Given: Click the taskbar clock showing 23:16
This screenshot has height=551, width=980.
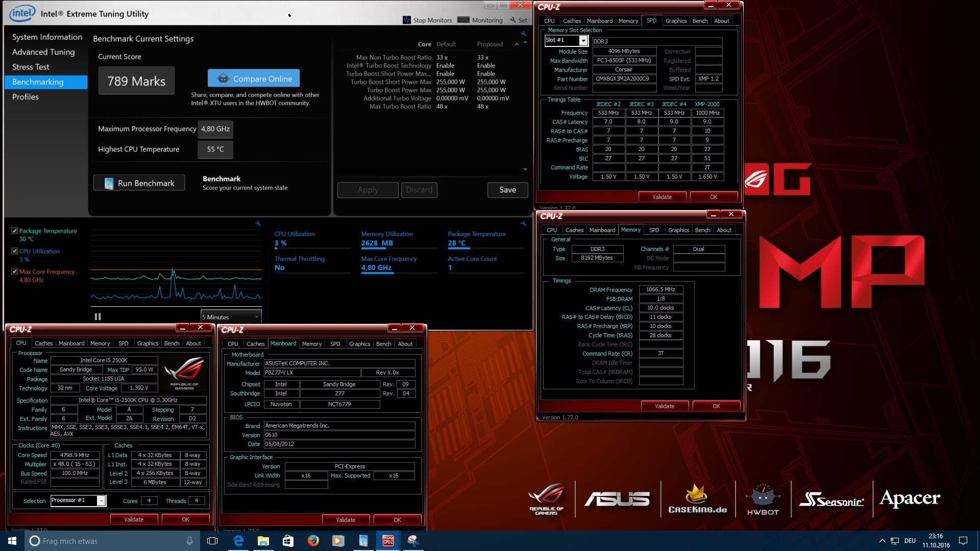Looking at the screenshot, I should point(936,541).
